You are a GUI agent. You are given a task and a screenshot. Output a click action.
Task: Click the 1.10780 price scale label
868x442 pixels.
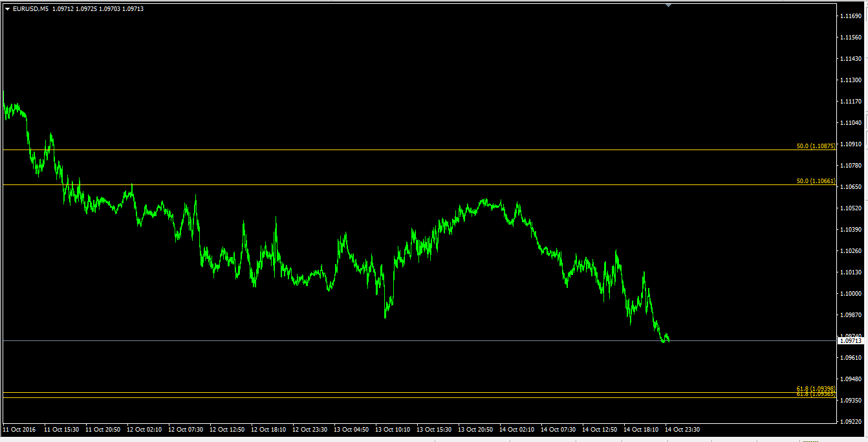(x=850, y=165)
